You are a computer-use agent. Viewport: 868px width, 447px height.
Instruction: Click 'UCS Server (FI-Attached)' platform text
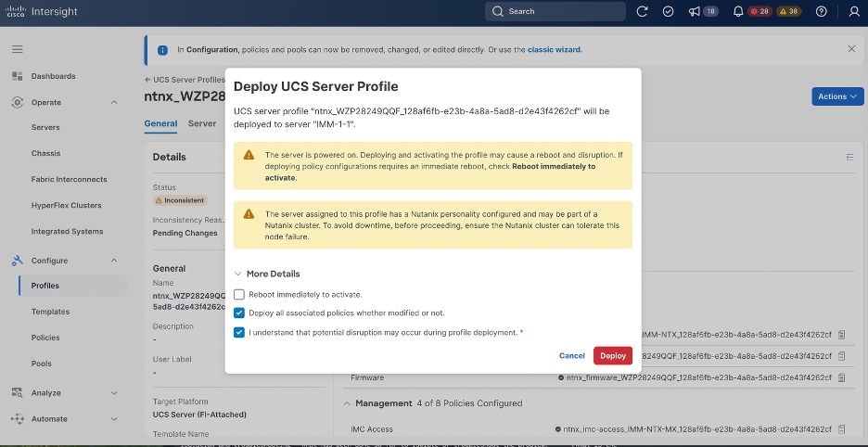[x=199, y=415]
